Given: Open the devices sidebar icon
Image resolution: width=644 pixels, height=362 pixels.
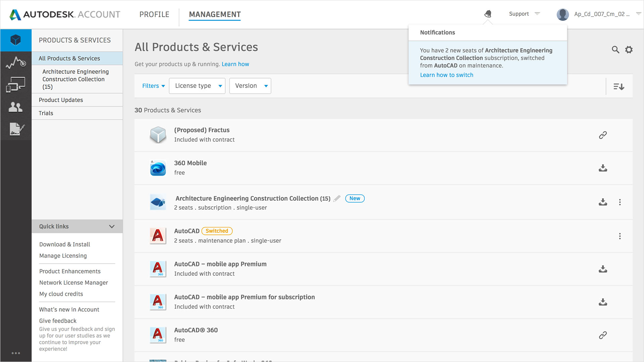Looking at the screenshot, I should coord(16,85).
